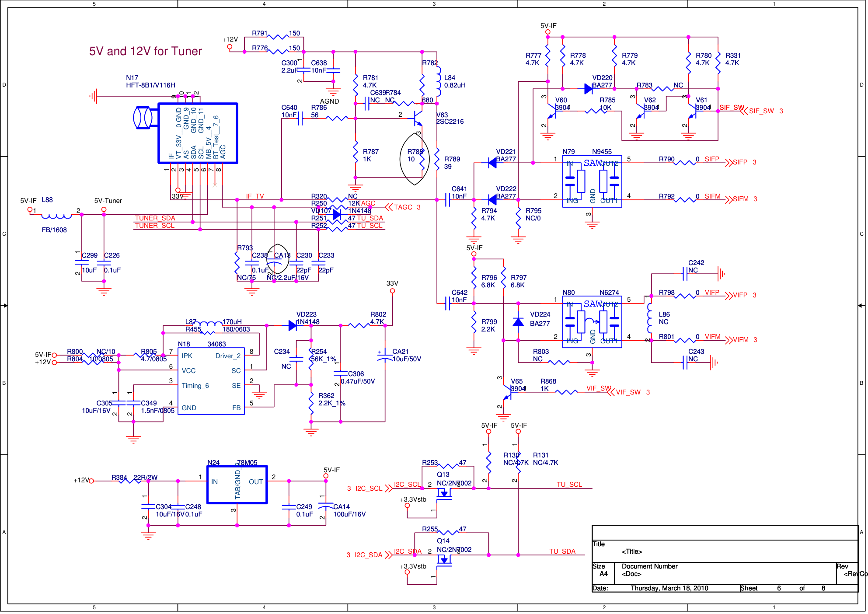Click the ground symbol beside tuner N17

click(x=93, y=96)
